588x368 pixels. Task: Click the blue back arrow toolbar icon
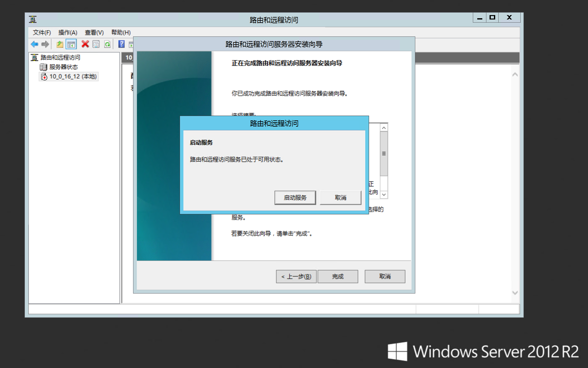click(x=34, y=44)
